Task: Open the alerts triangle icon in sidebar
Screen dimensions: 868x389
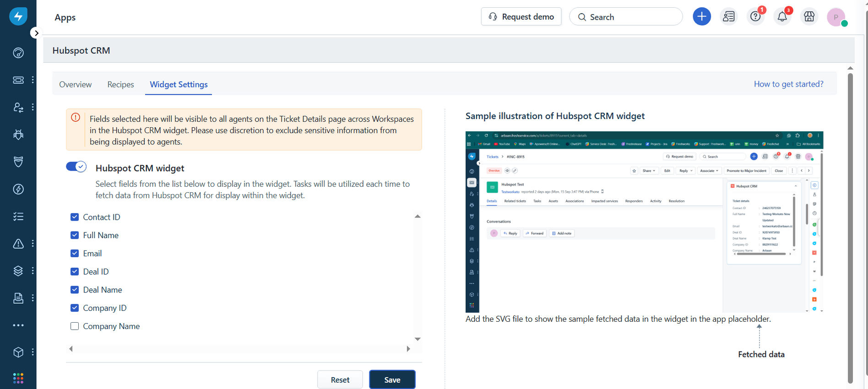Action: [x=18, y=243]
